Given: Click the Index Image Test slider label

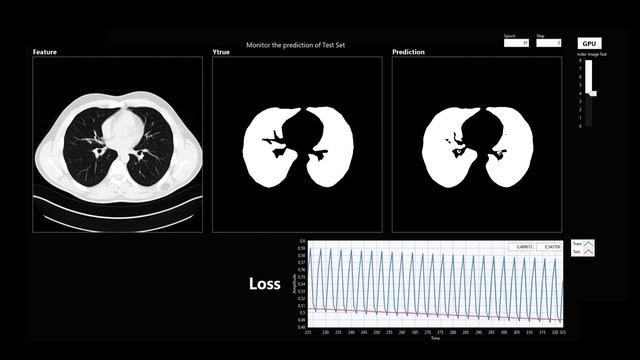Looking at the screenshot, I should tap(592, 54).
